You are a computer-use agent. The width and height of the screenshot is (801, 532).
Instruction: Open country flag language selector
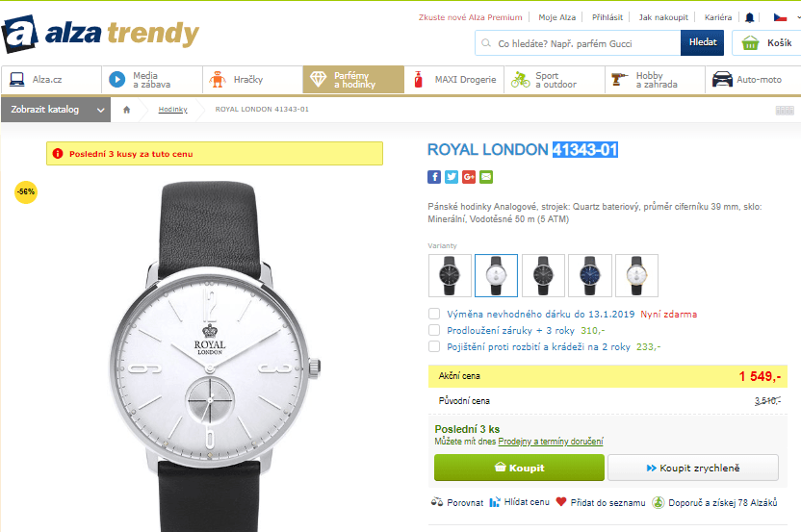coord(780,18)
